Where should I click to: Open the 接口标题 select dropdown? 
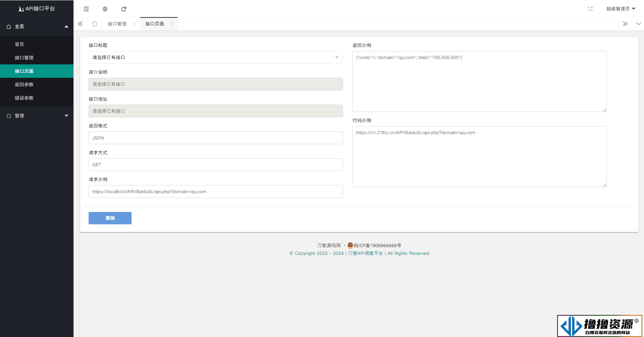click(x=215, y=57)
